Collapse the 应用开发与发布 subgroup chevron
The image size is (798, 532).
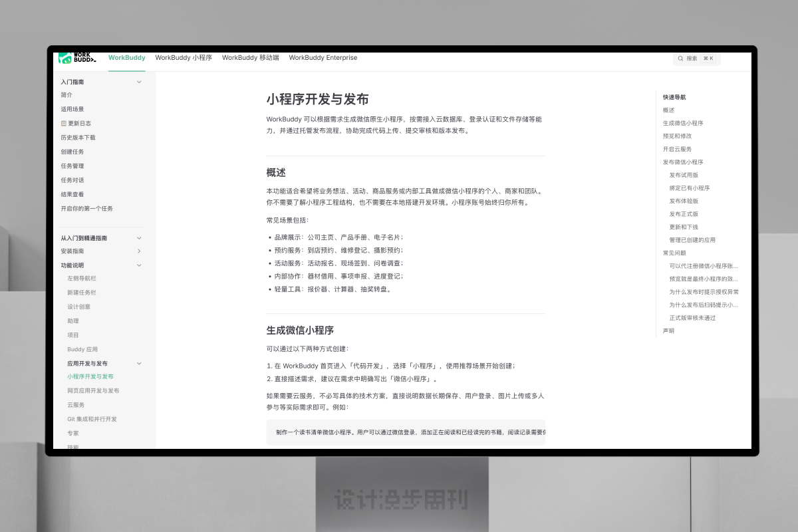(139, 364)
